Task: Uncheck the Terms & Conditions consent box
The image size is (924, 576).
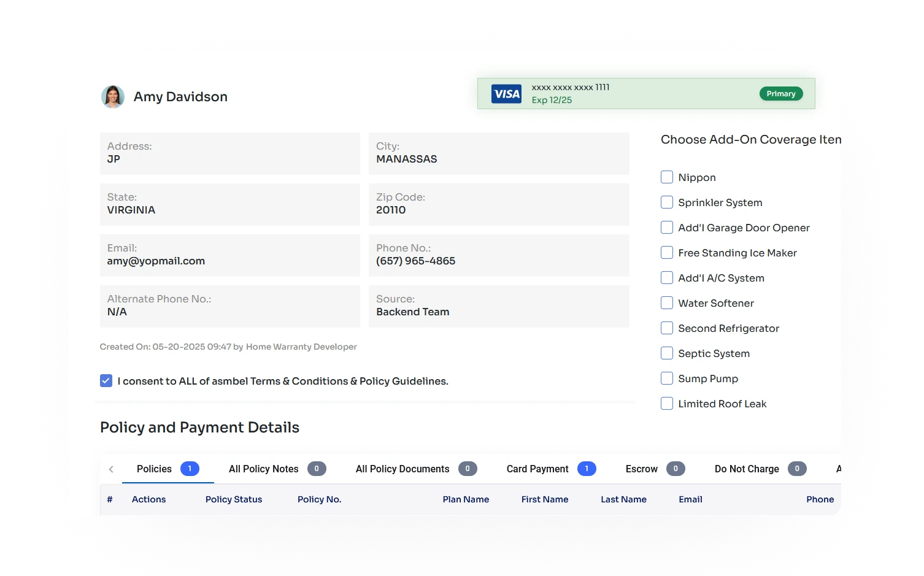Action: pos(106,381)
